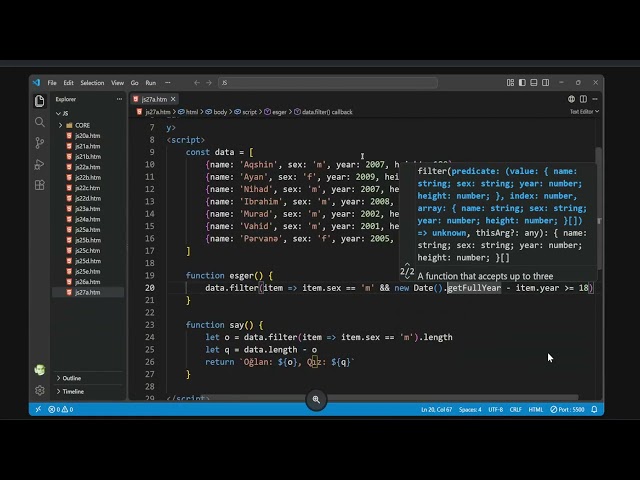
Task: Open the Go menu
Action: coord(135,83)
